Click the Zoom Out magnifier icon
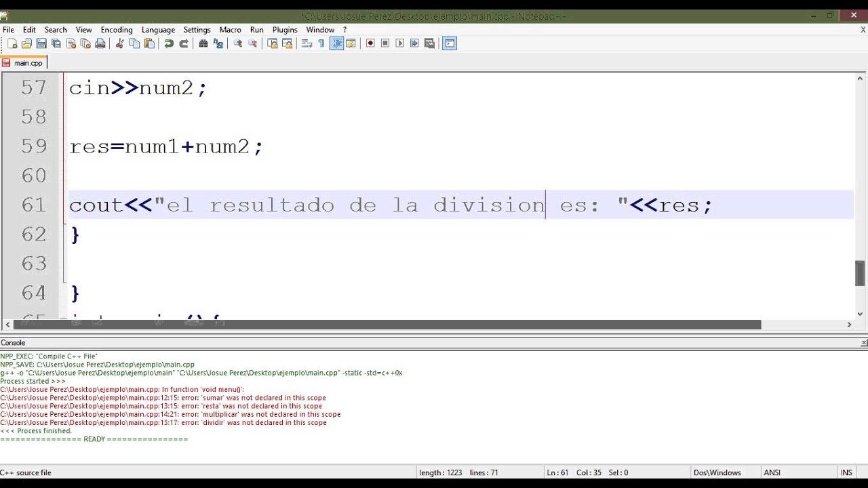 click(x=253, y=43)
